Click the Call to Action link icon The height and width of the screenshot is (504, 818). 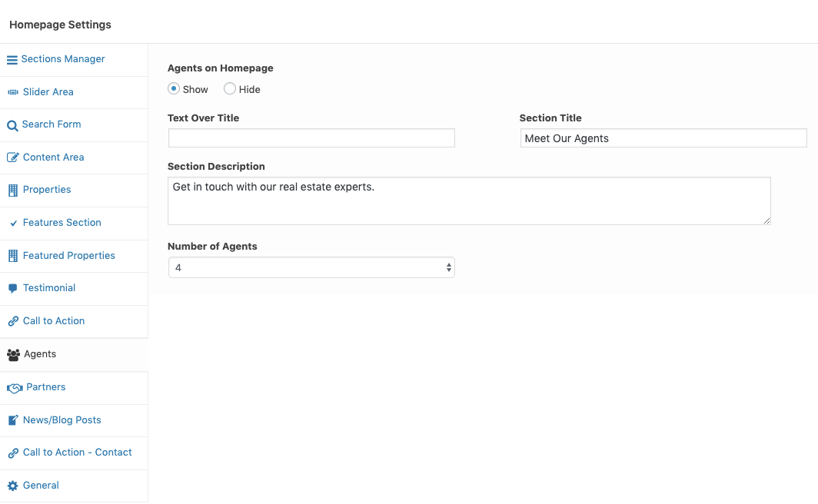pos(13,321)
